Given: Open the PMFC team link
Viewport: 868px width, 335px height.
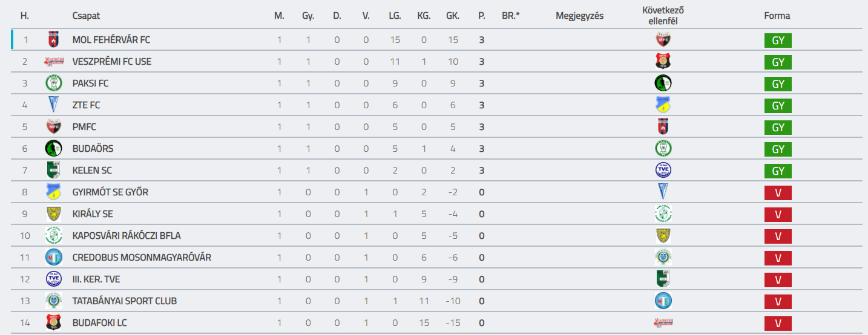Looking at the screenshot, I should coord(84,127).
